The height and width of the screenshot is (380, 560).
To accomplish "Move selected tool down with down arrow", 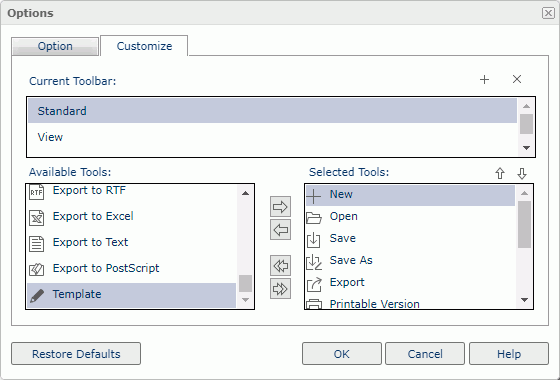I will (x=522, y=174).
